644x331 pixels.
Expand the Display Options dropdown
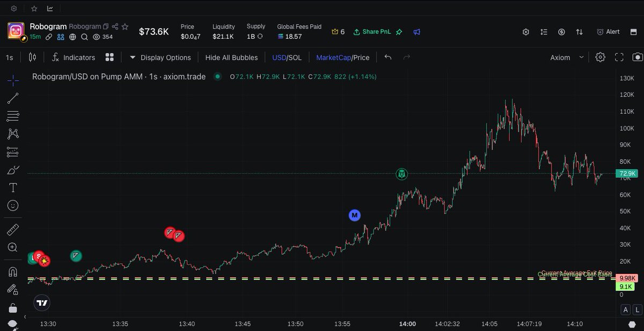(160, 57)
